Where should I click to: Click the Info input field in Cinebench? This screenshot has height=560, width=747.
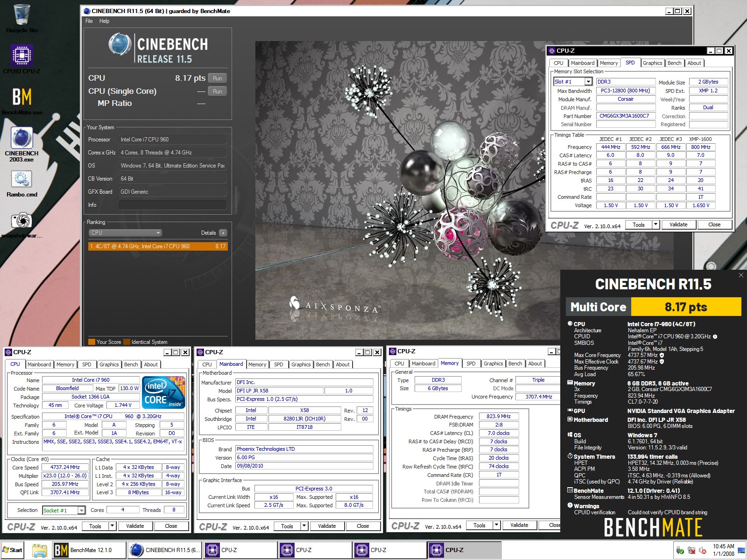(x=172, y=205)
